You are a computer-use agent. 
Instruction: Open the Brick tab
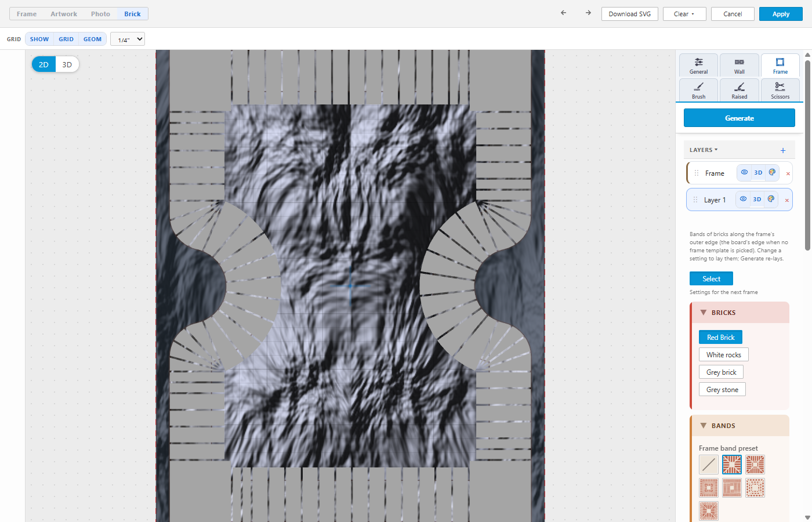click(x=132, y=14)
